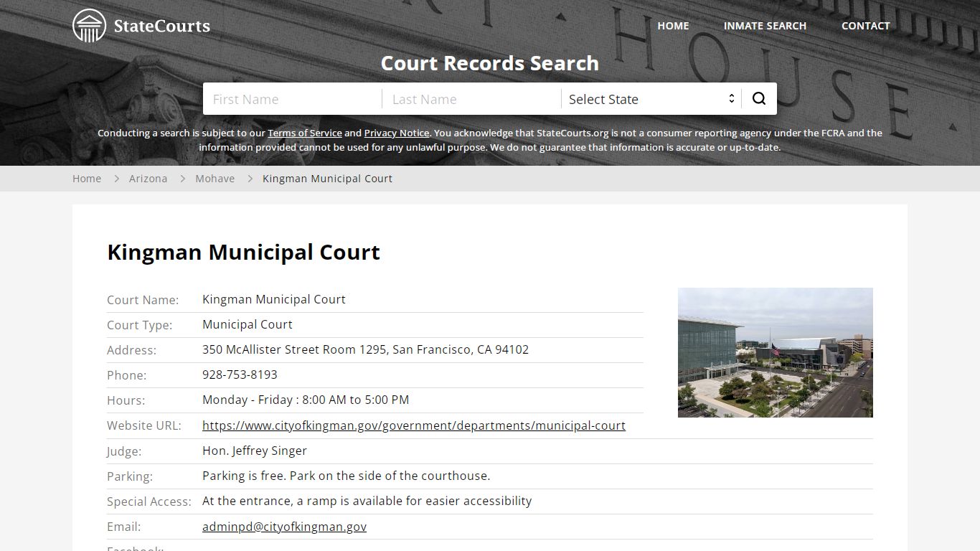Select the hours Monday - Friday text
980x551 pixels.
[306, 400]
